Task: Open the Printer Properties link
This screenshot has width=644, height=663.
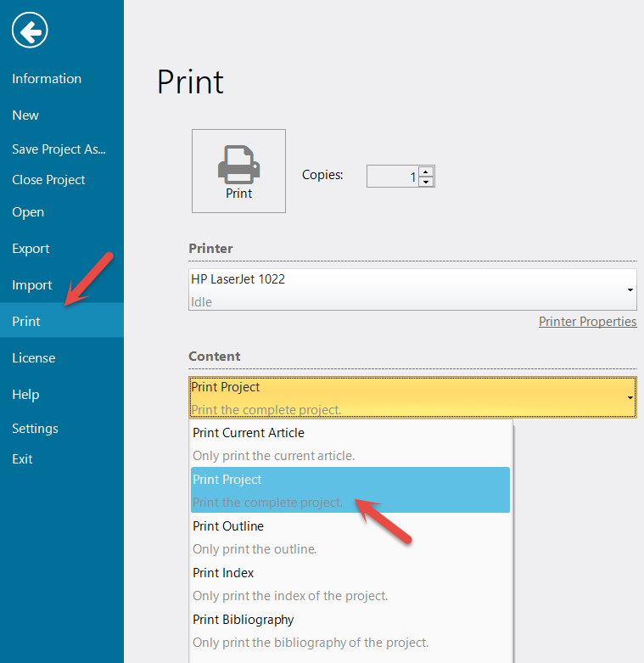Action: [587, 322]
